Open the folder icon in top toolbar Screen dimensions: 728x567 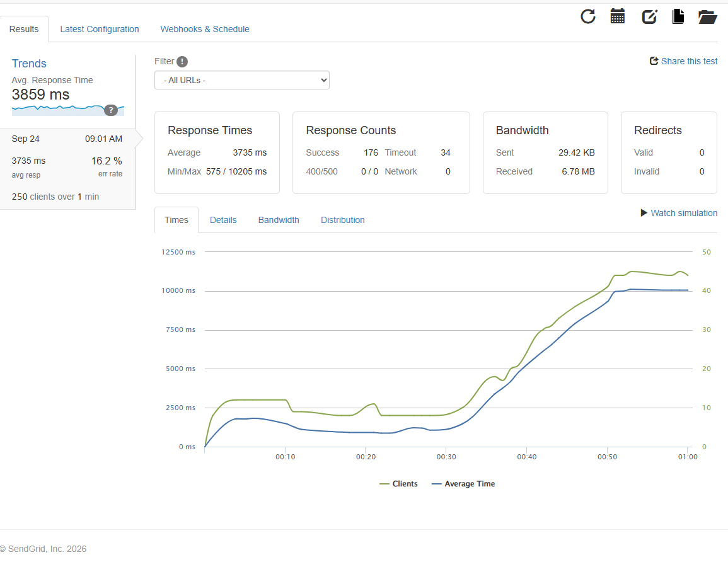708,17
